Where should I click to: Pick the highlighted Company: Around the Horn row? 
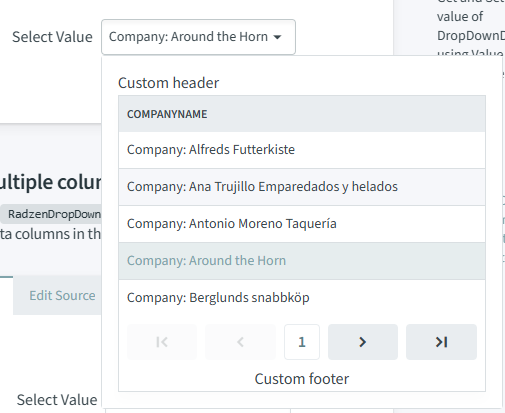point(302,261)
